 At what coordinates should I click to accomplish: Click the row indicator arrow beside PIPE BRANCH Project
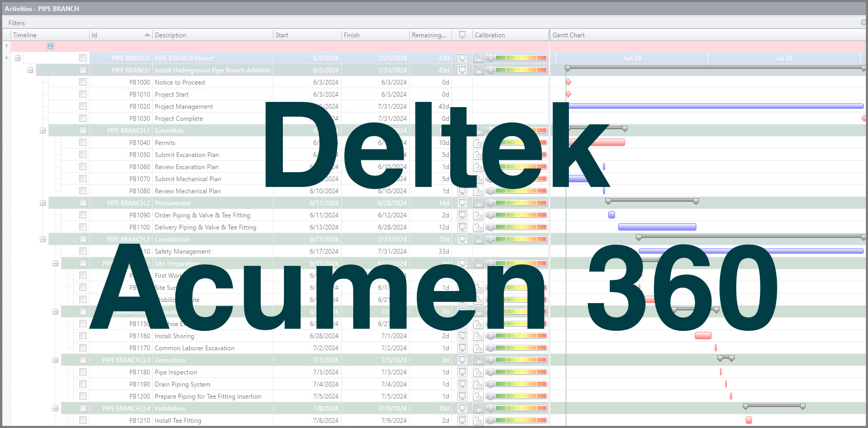point(6,58)
